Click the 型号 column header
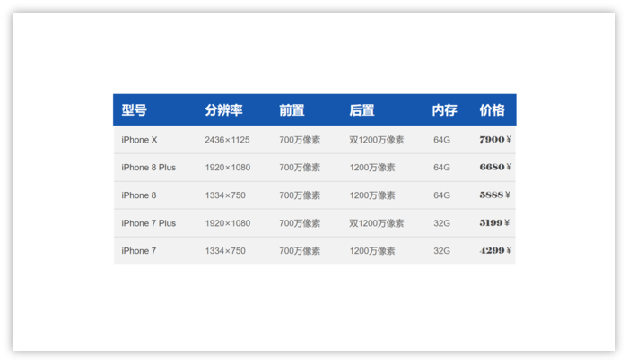 coord(135,110)
